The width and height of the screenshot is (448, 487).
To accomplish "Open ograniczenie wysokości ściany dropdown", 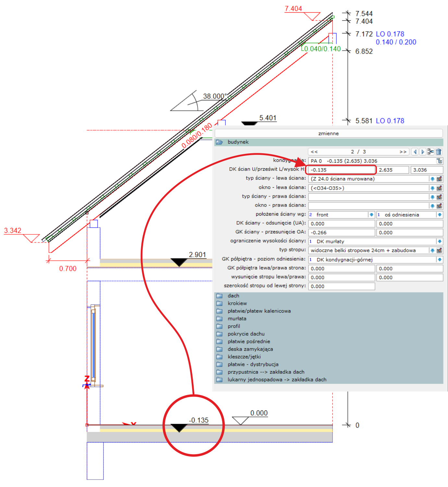I will click(439, 241).
